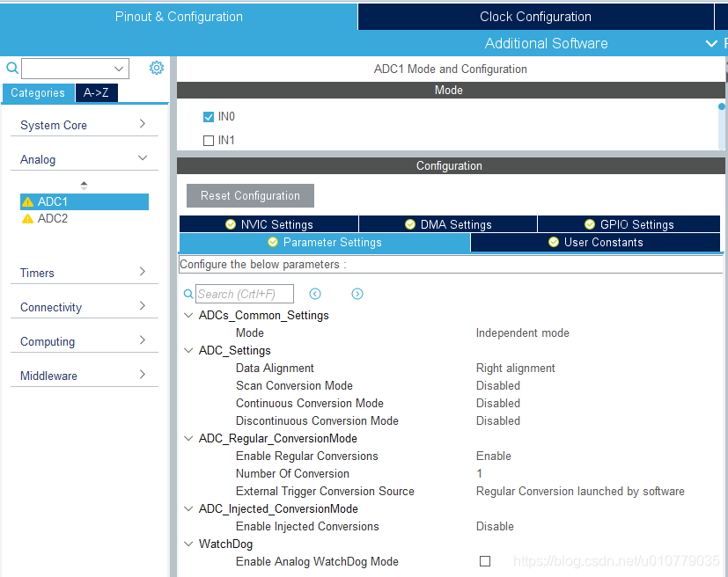This screenshot has width=728, height=577.
Task: Open the DMA Settings tab
Action: [448, 224]
